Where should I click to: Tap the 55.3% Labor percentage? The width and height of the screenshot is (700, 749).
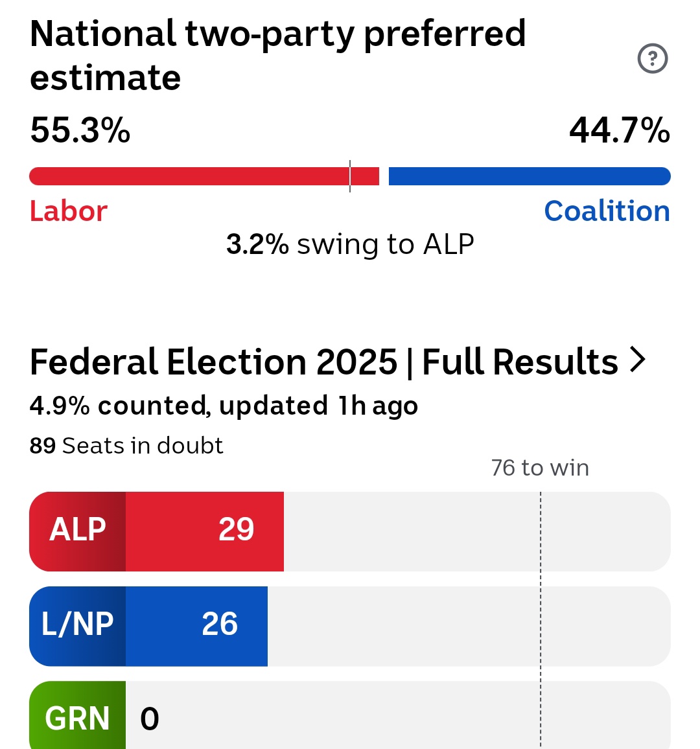tap(80, 130)
